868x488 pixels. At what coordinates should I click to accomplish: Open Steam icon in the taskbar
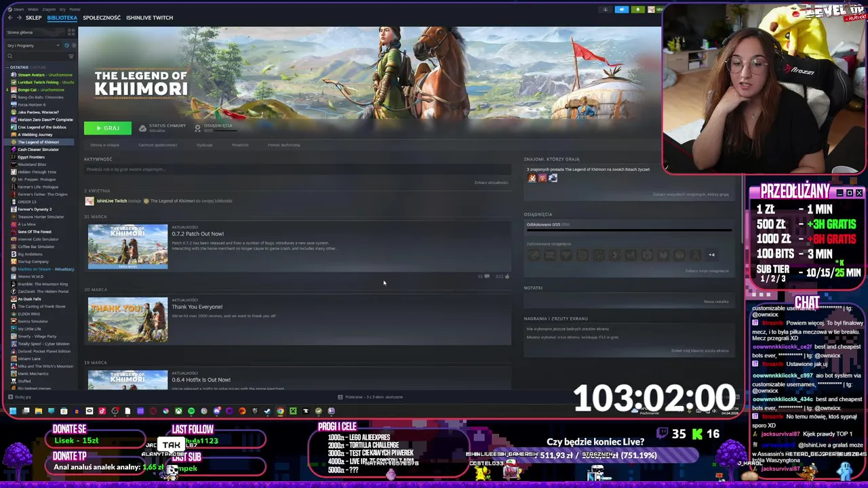click(x=267, y=411)
